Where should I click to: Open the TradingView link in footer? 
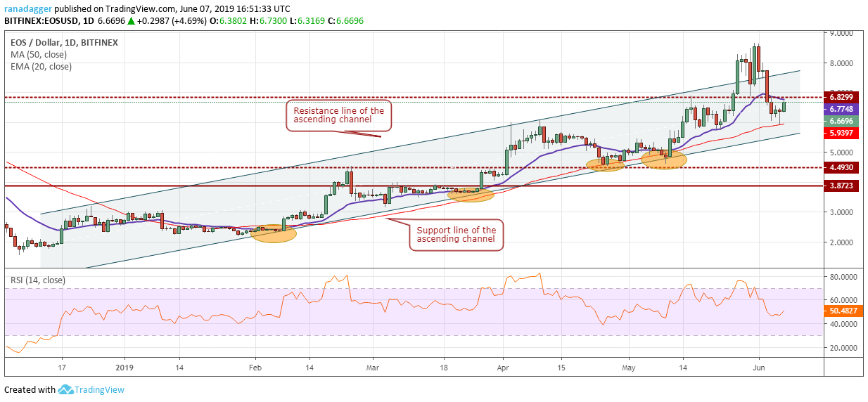[x=101, y=389]
